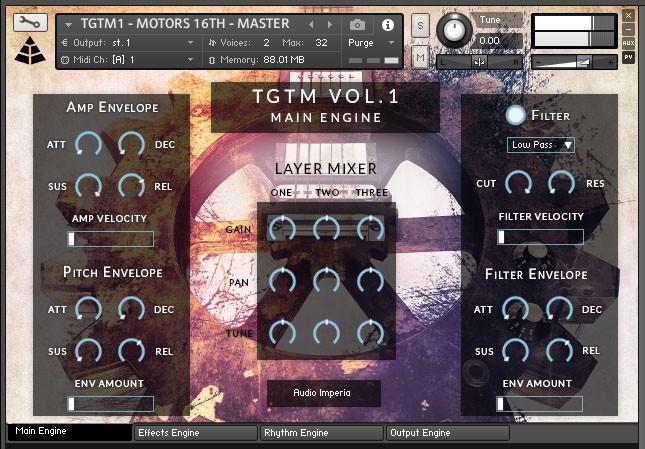This screenshot has width=645, height=449.
Task: Go to the next instrument preset arrow
Action: [x=330, y=24]
